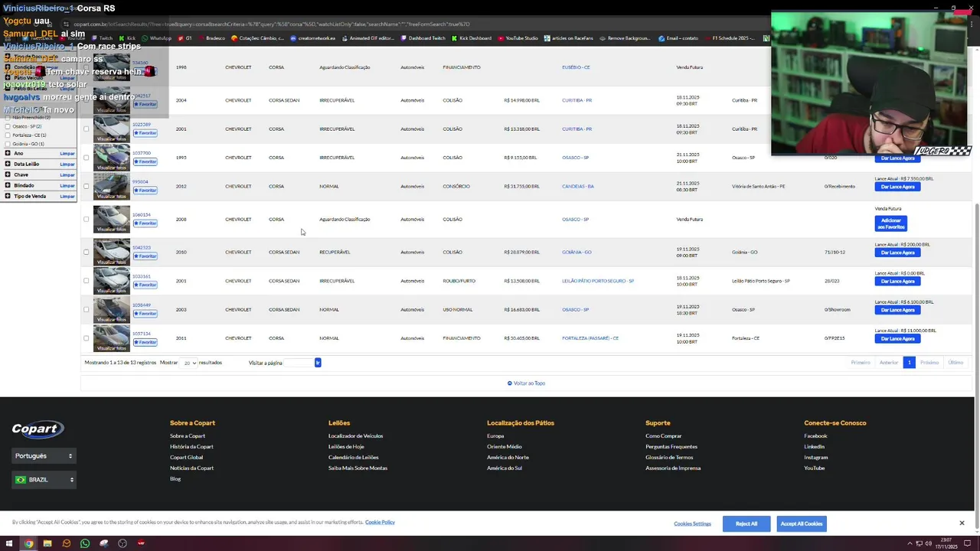View photos thumbnail of lot 1037700
This screenshot has height=551, width=980.
coord(112,158)
